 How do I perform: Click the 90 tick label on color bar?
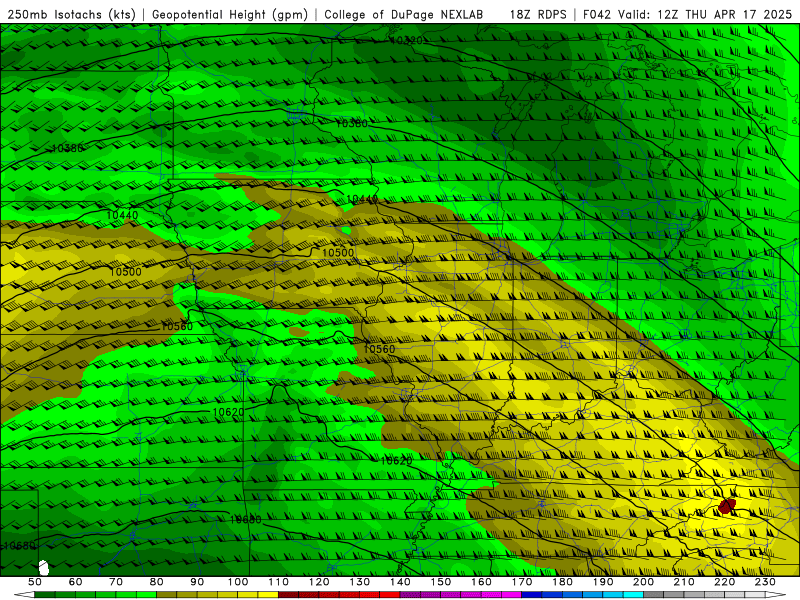point(197,582)
